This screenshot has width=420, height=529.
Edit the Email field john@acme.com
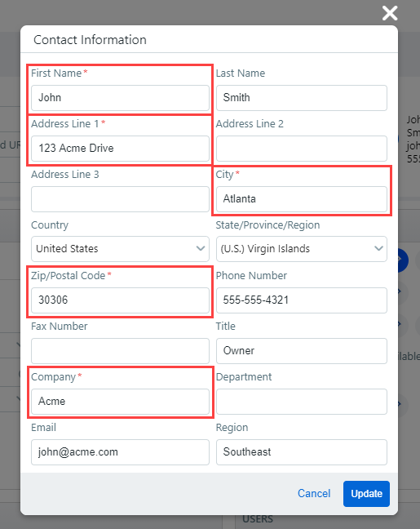coord(120,452)
